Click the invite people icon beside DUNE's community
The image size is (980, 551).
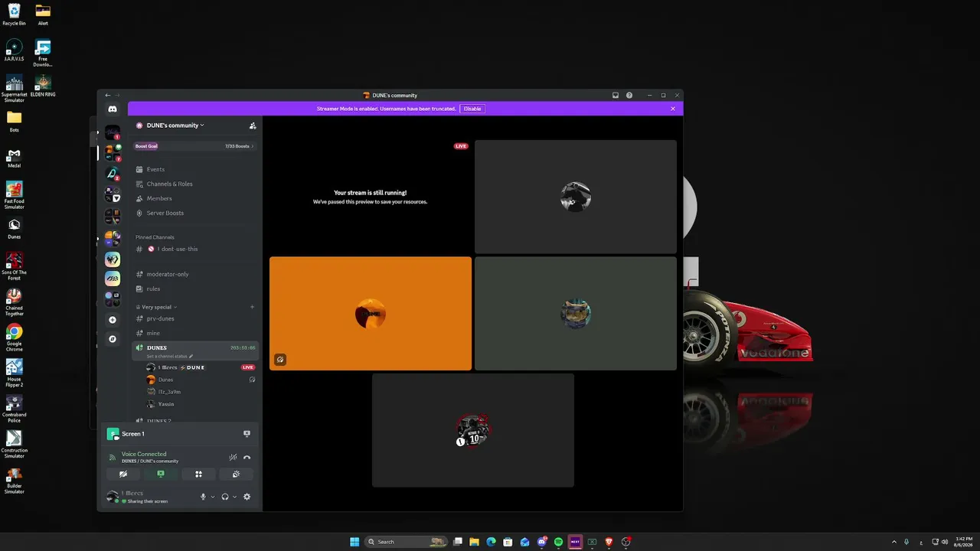[253, 126]
